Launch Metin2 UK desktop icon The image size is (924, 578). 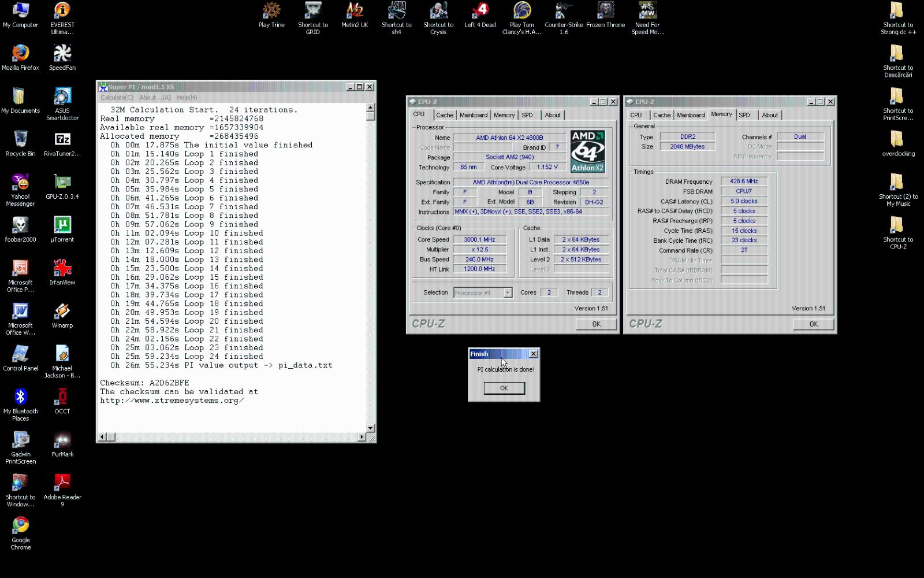355,14
